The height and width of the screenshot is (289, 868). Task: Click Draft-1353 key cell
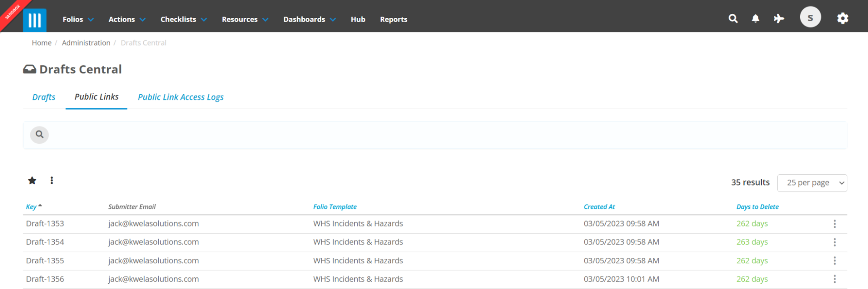[x=45, y=224]
